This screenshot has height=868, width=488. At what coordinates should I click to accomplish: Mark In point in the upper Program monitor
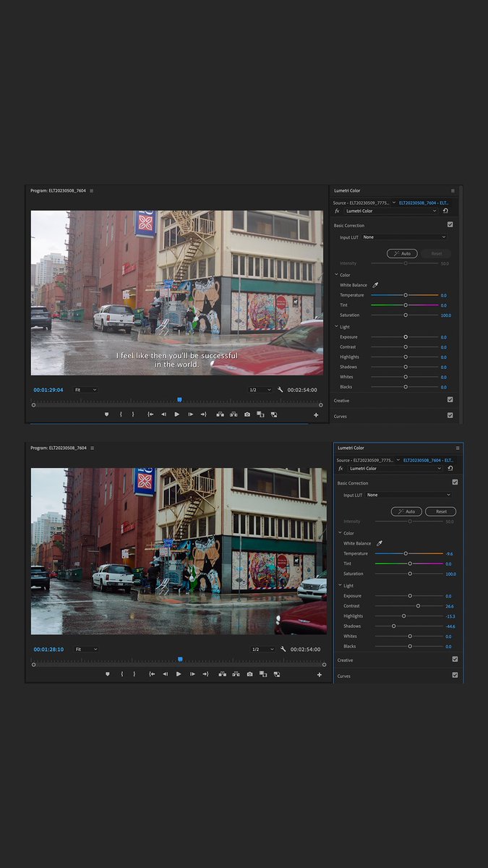click(x=121, y=414)
